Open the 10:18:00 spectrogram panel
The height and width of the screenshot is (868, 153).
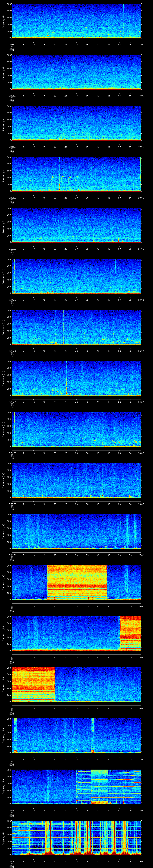tap(77, 123)
